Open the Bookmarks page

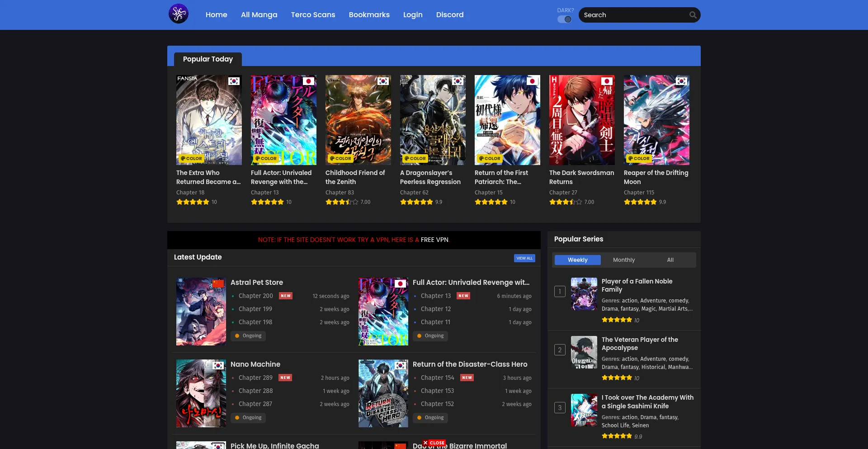click(369, 15)
